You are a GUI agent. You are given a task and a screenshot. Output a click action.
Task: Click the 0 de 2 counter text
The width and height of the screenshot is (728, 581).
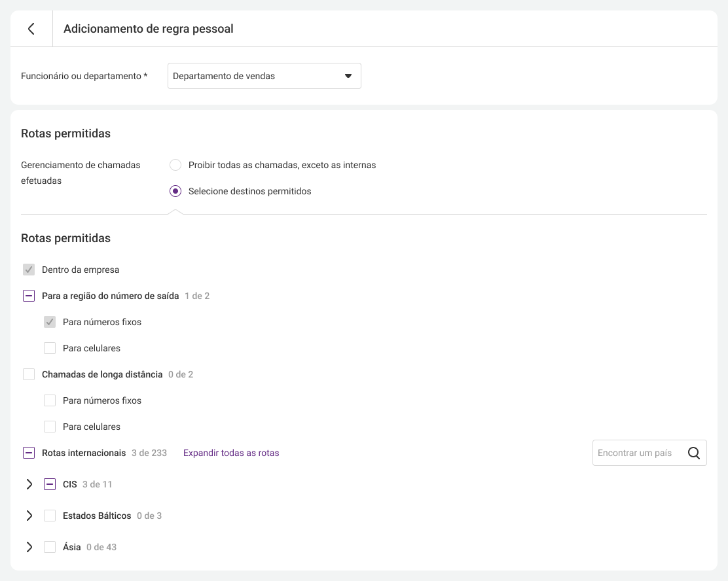[181, 374]
